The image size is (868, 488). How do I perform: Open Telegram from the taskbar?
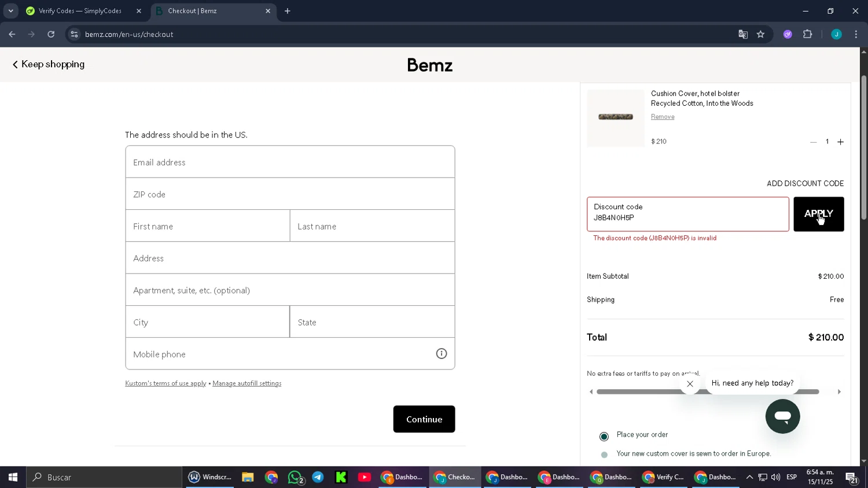click(318, 477)
